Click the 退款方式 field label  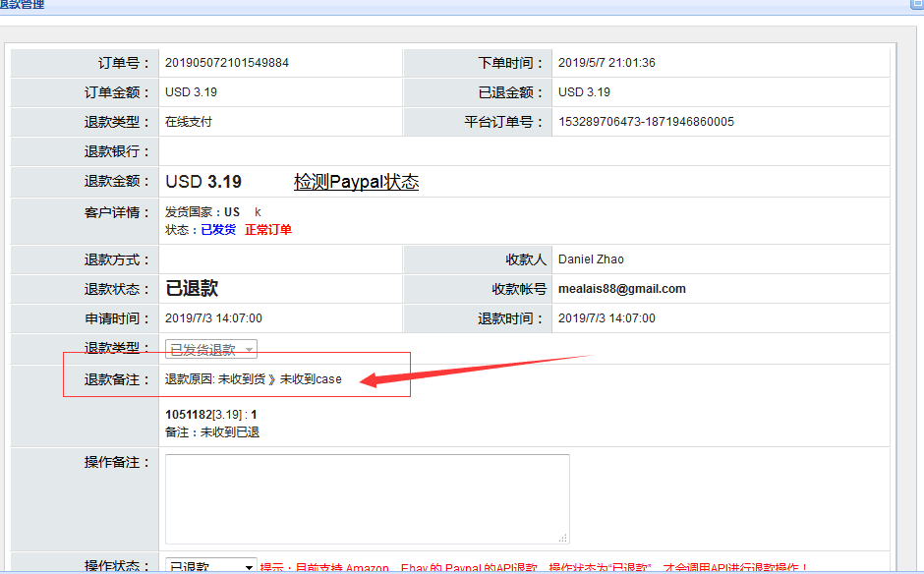point(117,259)
